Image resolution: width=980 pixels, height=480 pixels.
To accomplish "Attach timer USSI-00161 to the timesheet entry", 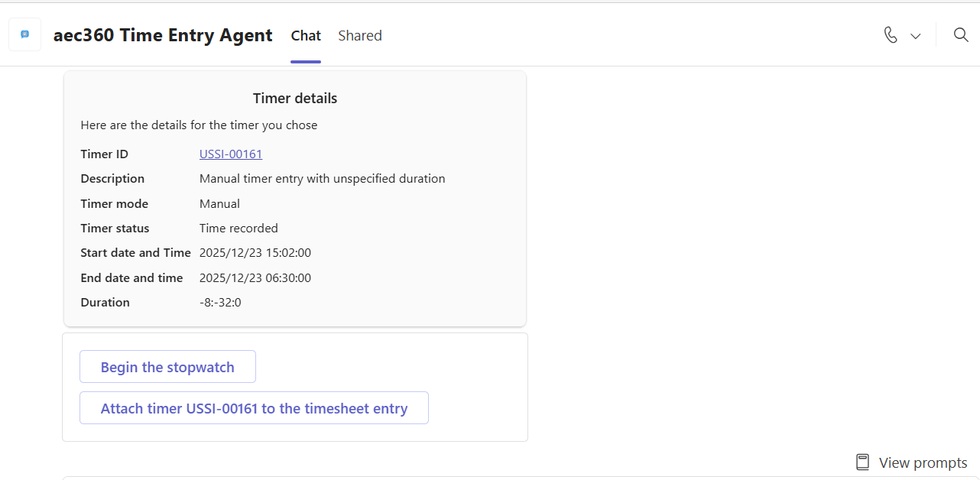I will [x=254, y=408].
